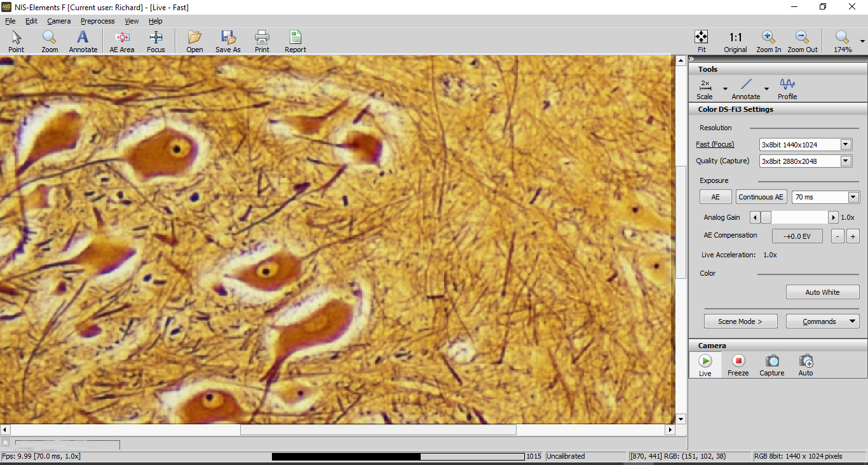
Task: Toggle Continuous AE exposure
Action: coord(761,197)
